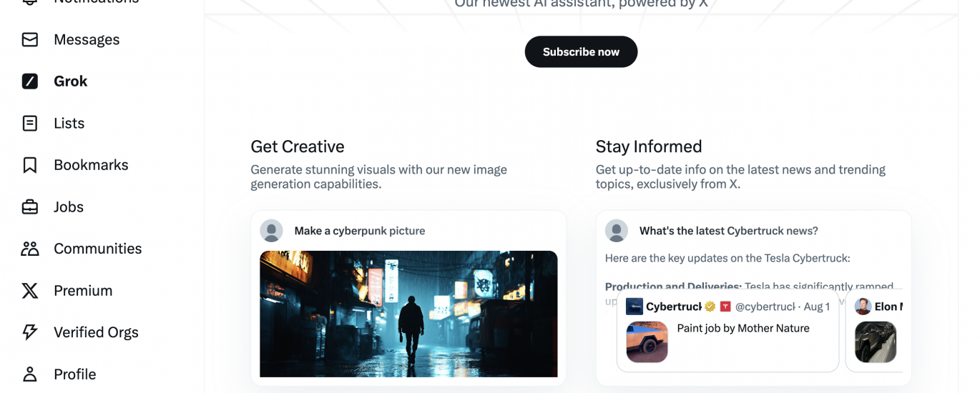
Task: Click "Make a cyberpunk picture" prompt text
Action: click(360, 231)
